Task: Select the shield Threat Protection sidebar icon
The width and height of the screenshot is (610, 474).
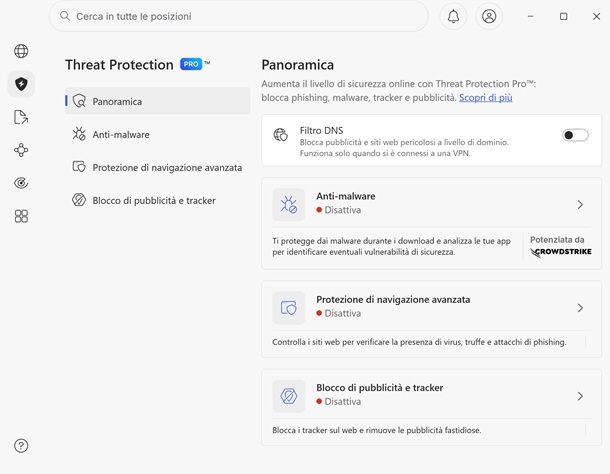Action: (x=21, y=84)
